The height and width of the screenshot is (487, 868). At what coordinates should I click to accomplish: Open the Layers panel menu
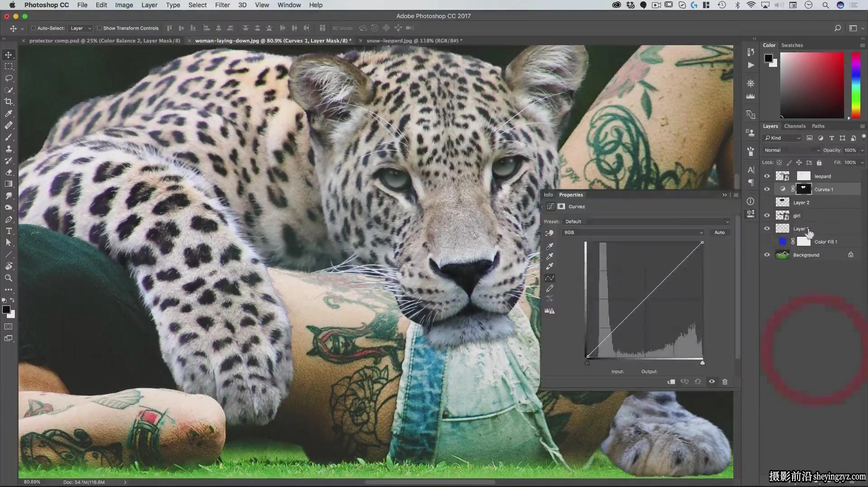[862, 126]
